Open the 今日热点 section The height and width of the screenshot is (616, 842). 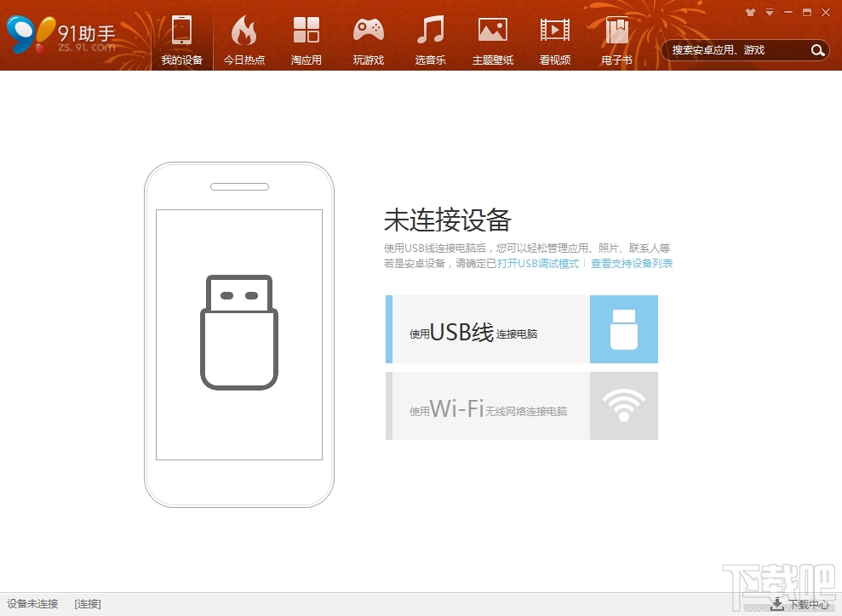click(243, 40)
